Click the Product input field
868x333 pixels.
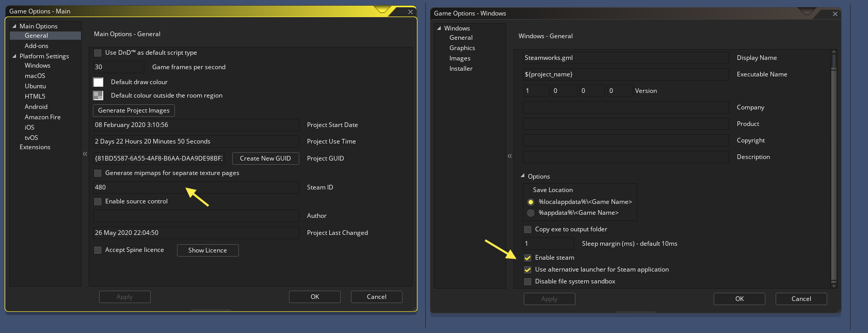click(626, 124)
